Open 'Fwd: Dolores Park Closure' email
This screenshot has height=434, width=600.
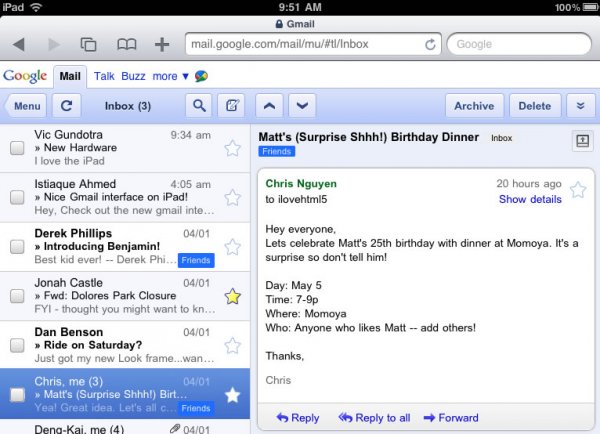click(125, 296)
